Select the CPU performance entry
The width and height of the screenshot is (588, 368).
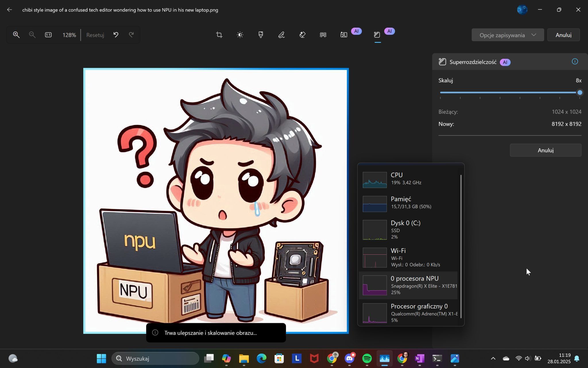click(x=408, y=179)
